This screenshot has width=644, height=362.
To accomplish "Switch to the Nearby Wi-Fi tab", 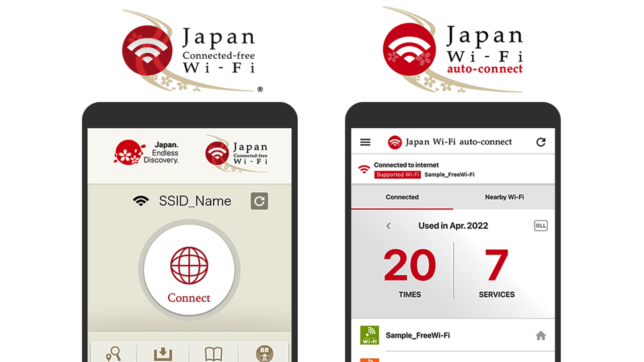I will point(504,197).
